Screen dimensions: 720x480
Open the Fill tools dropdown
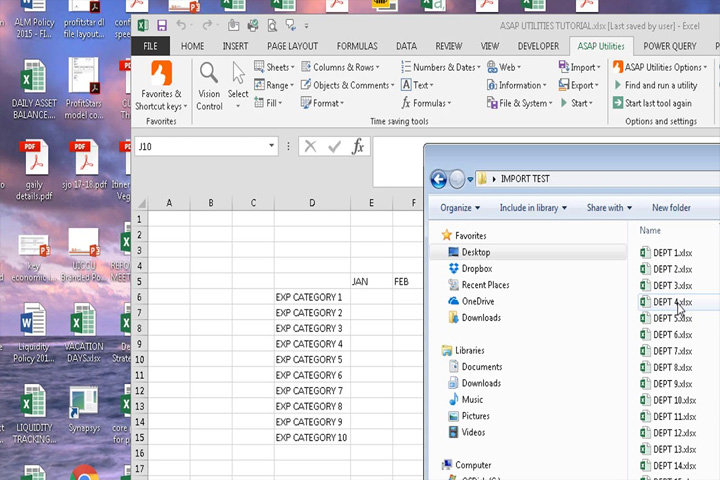(268, 103)
